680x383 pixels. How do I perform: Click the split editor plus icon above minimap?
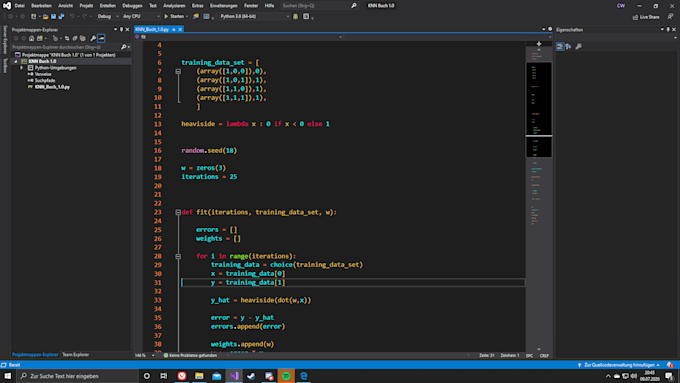pos(539,44)
